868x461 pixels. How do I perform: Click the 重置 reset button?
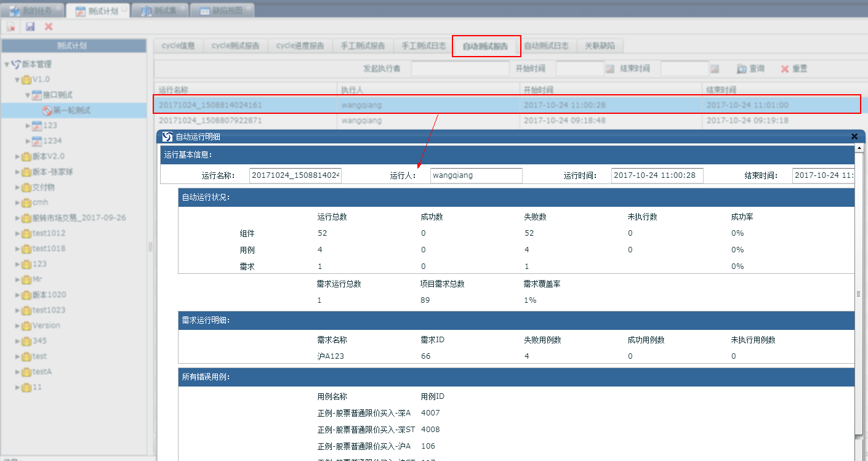coord(794,69)
